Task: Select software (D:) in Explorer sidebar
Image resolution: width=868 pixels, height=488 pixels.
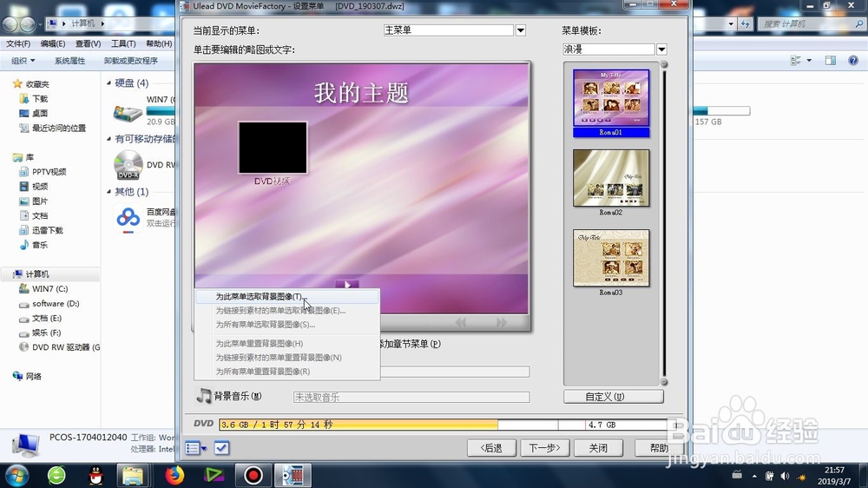Action: click(56, 304)
